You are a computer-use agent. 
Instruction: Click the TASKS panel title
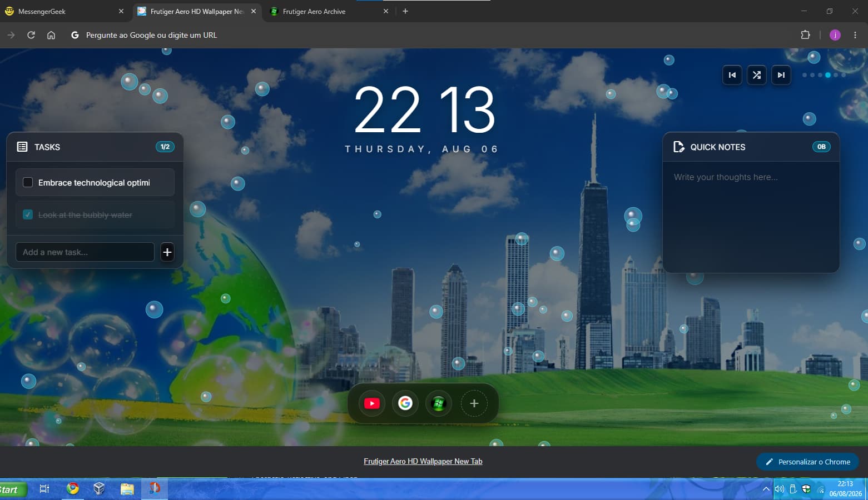[47, 147]
